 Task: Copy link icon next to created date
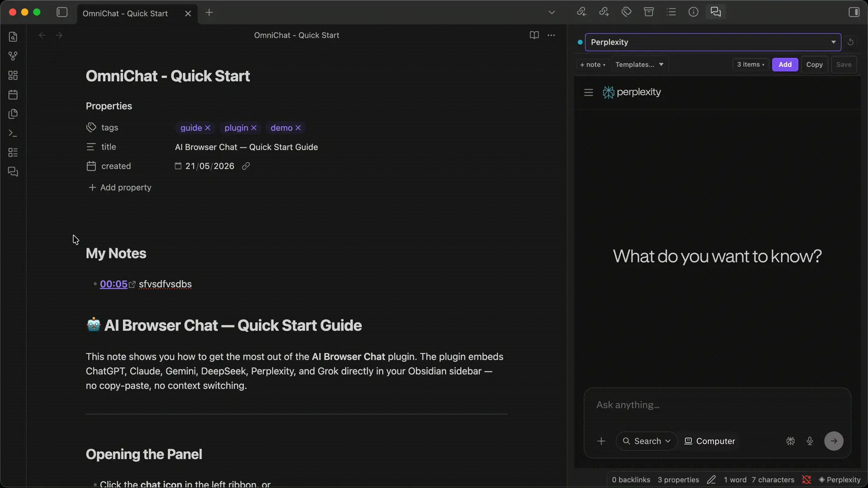[246, 166]
